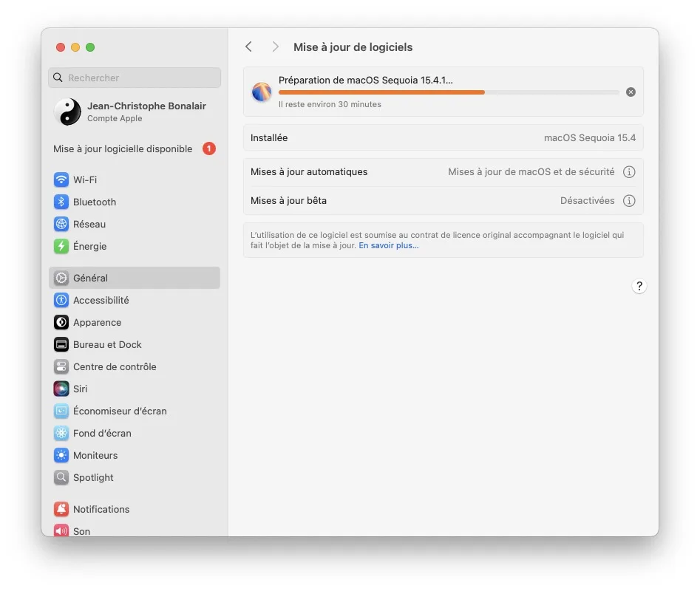Open info for Mises à jour bêta

(628, 201)
